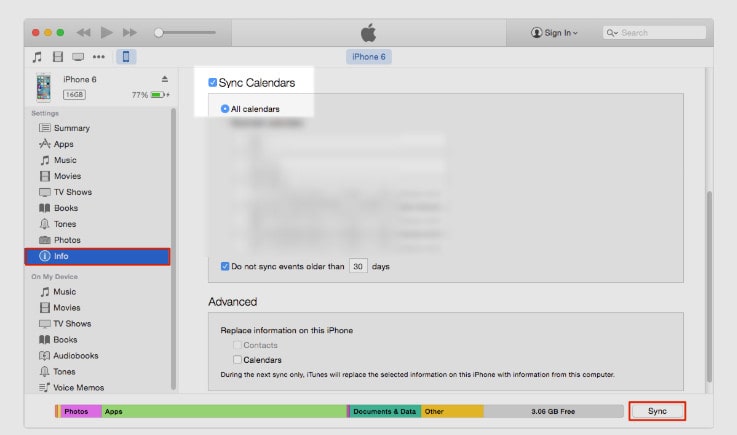Click the Search input field
Viewport: 737px width, 435px height.
tap(654, 32)
